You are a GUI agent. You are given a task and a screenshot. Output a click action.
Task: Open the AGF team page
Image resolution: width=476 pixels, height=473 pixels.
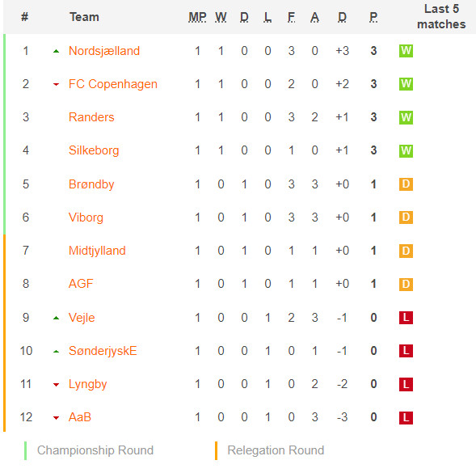[81, 284]
